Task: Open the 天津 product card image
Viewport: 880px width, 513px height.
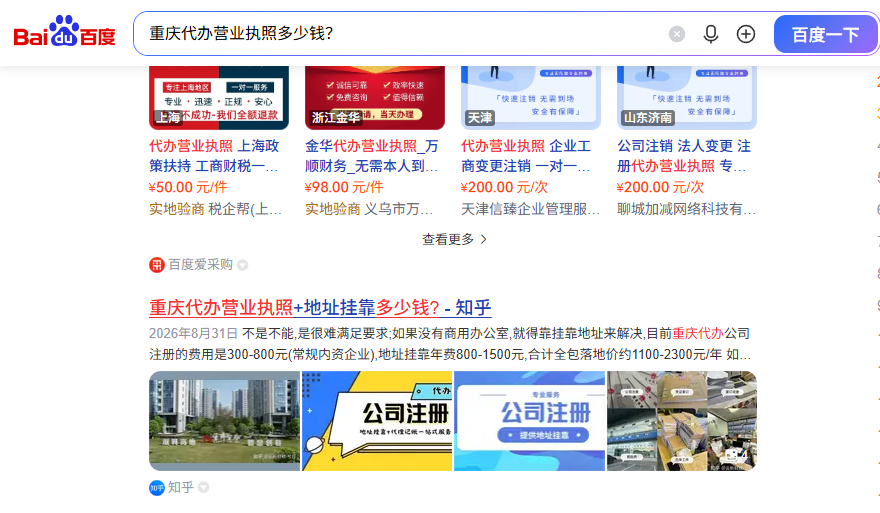Action: pyautogui.click(x=531, y=98)
